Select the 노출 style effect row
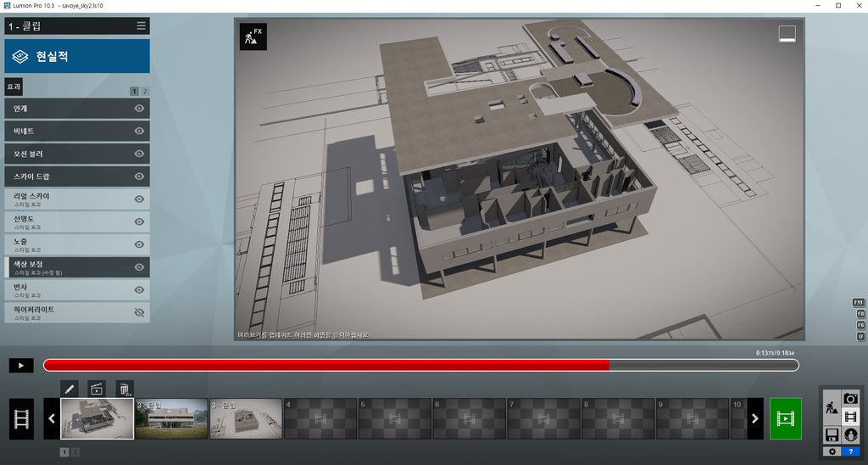 (77, 244)
